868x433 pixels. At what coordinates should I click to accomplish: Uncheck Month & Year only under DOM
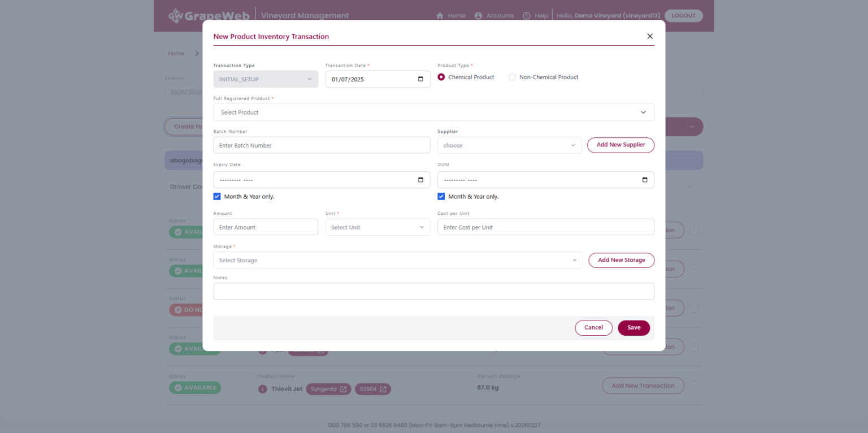tap(441, 197)
